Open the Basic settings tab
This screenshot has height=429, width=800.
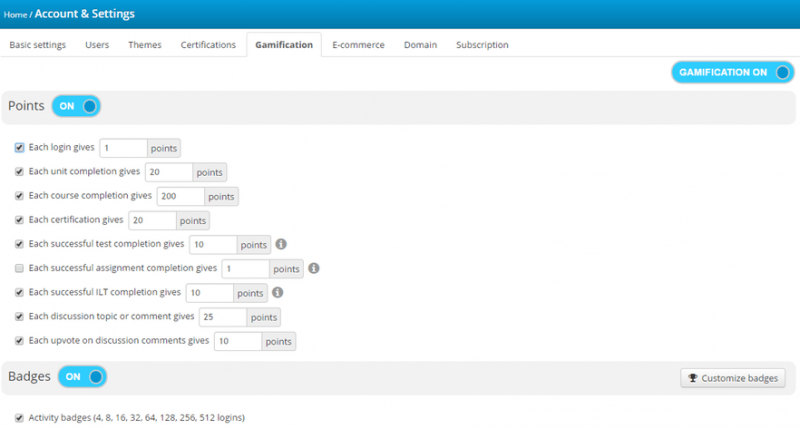pyautogui.click(x=38, y=45)
